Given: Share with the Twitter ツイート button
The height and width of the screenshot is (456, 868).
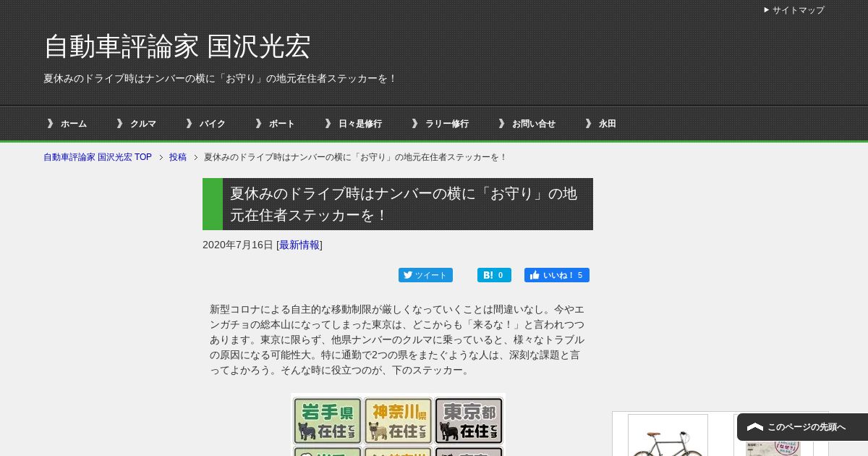Looking at the screenshot, I should coord(425,275).
